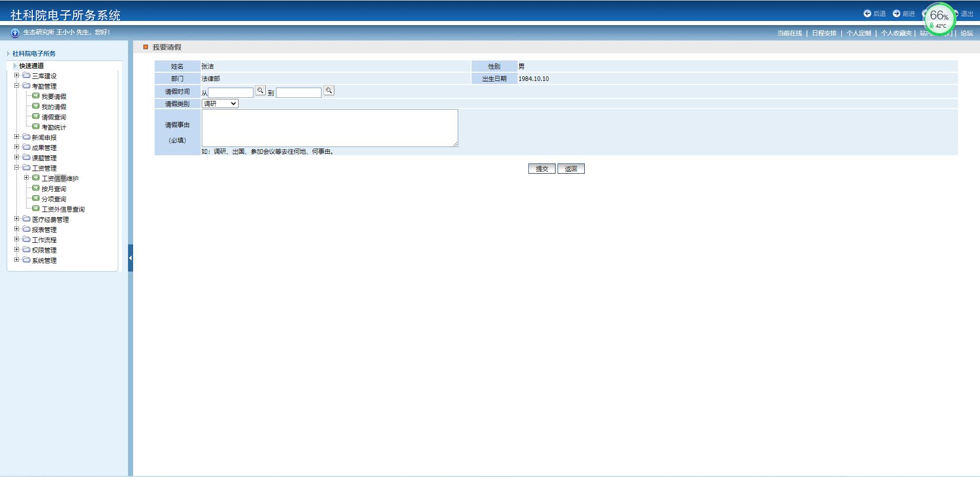
Task: Click the 返回 return button
Action: click(x=571, y=169)
